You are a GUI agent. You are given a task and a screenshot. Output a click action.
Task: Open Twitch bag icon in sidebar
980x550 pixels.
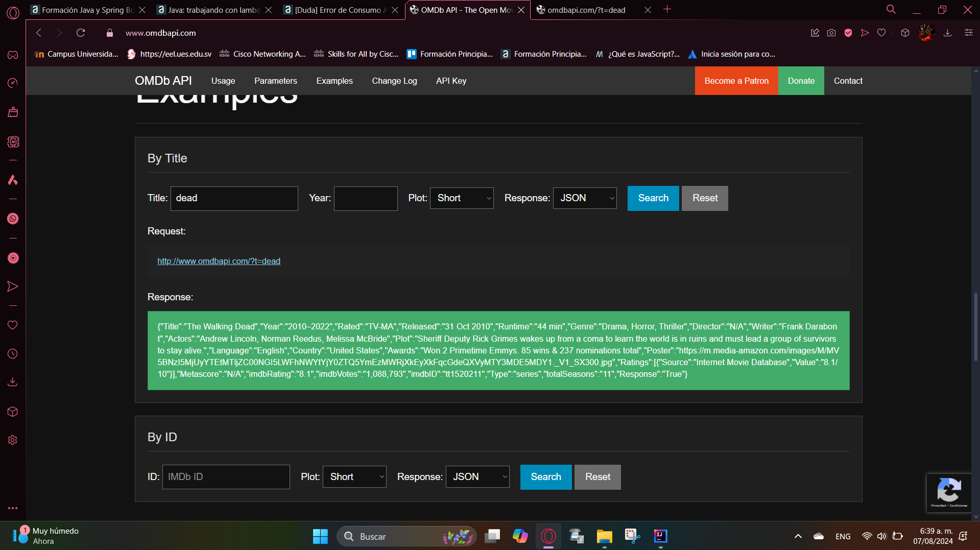point(13,112)
